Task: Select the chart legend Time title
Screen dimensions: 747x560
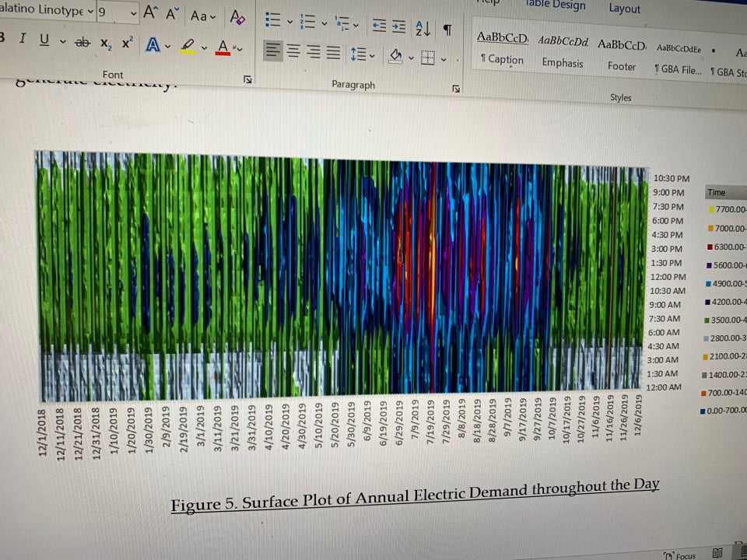Action: click(716, 192)
